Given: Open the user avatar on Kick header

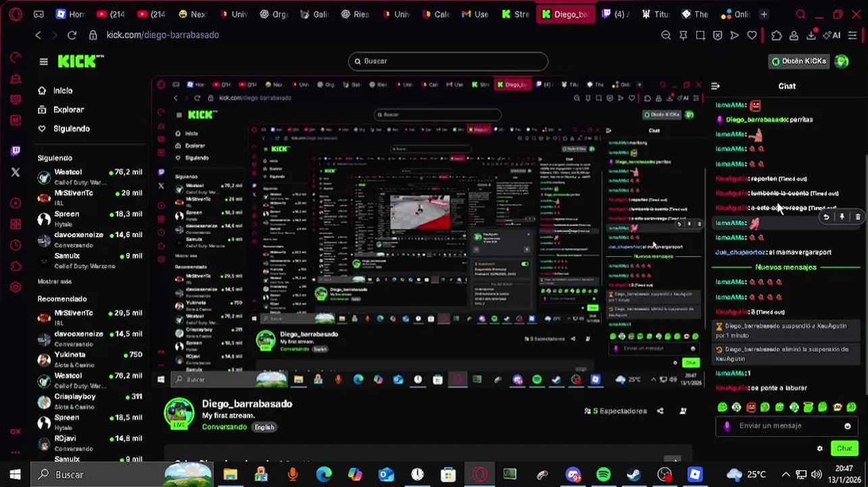Looking at the screenshot, I should (x=842, y=61).
